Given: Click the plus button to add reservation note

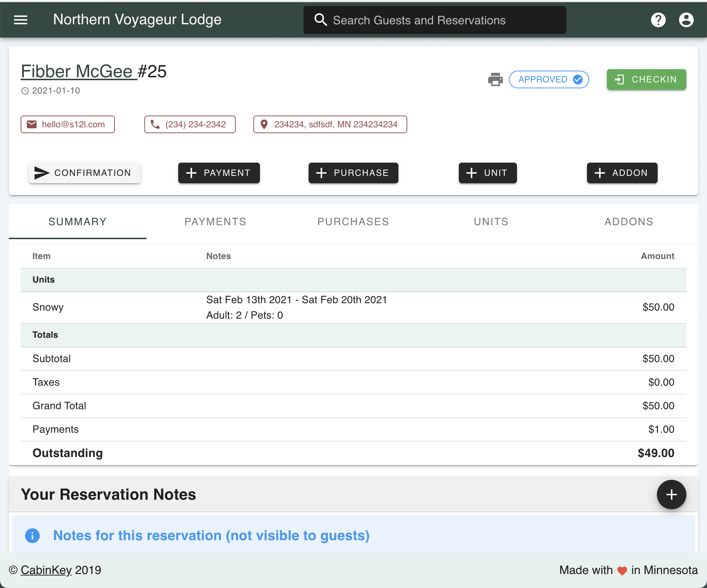Looking at the screenshot, I should [x=671, y=495].
